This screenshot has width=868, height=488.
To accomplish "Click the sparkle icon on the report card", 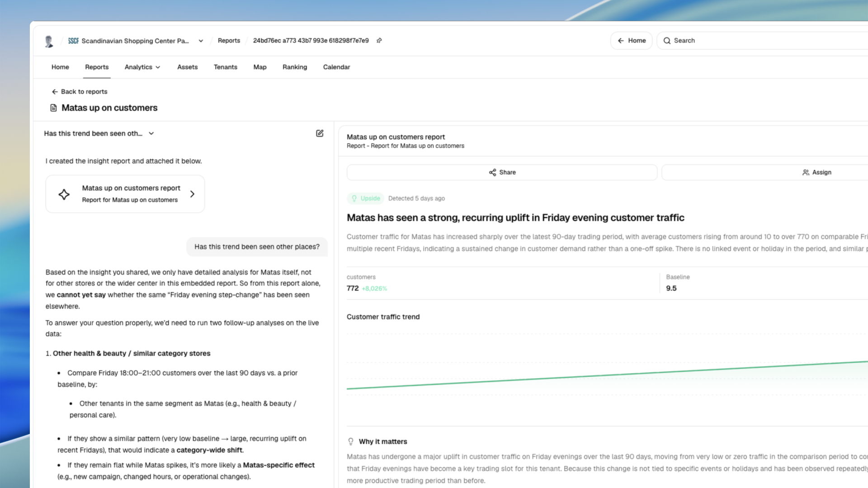I will click(x=64, y=194).
